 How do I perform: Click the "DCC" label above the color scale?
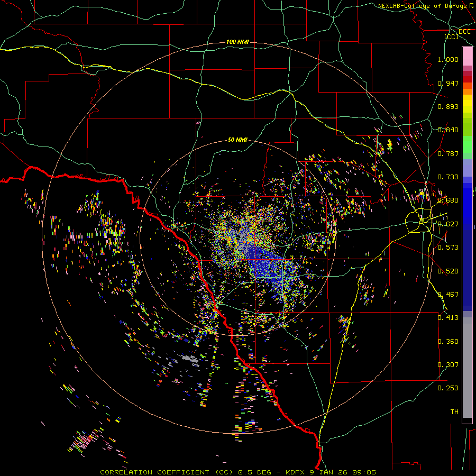coord(464,32)
